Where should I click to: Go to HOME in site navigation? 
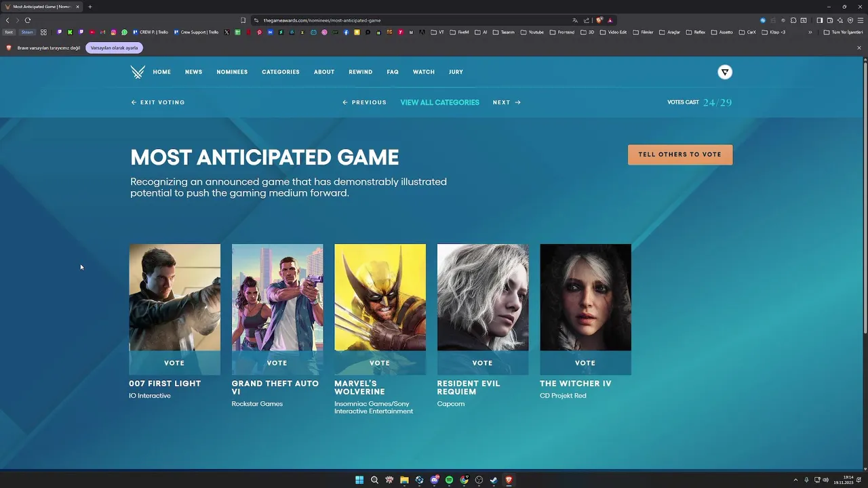[162, 72]
